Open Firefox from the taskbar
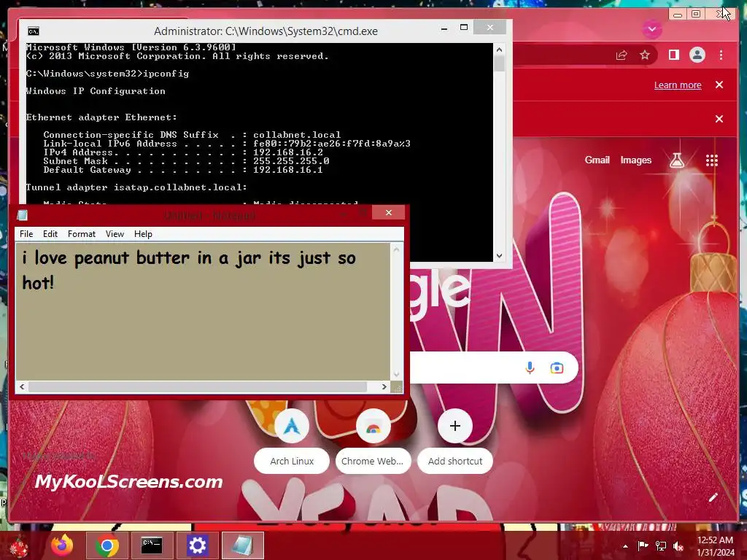 [x=62, y=545]
